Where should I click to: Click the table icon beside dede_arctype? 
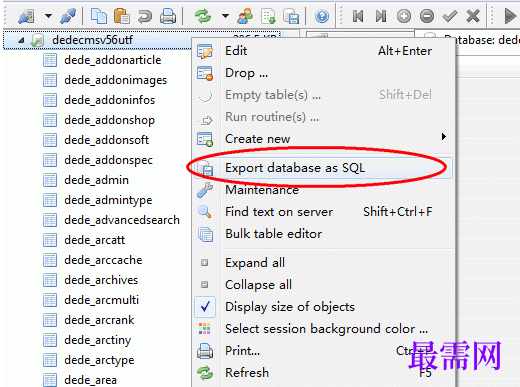coord(50,360)
